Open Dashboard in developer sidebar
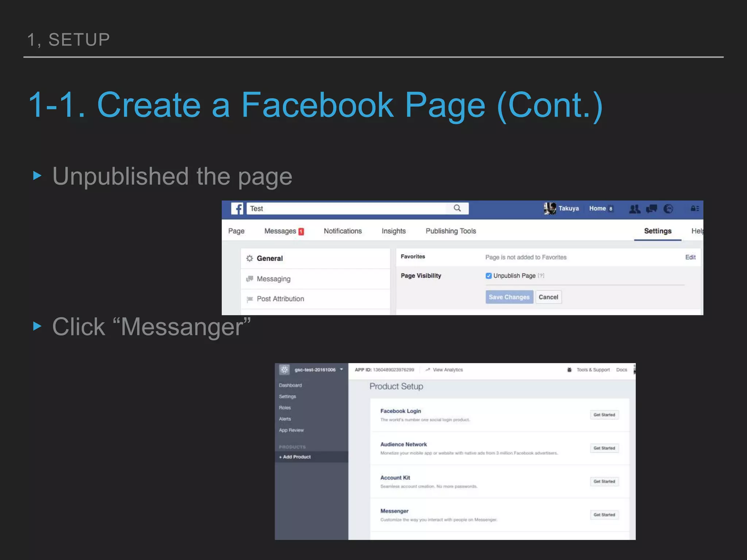The height and width of the screenshot is (560, 747). (290, 385)
